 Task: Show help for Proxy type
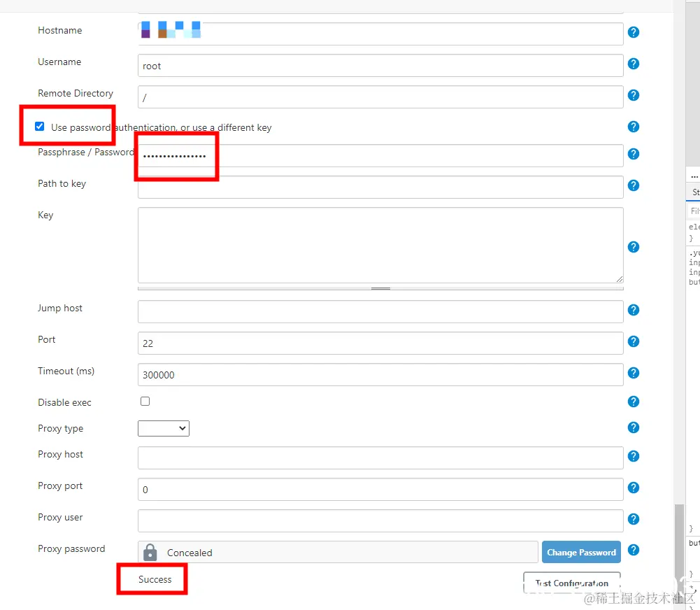(x=633, y=428)
